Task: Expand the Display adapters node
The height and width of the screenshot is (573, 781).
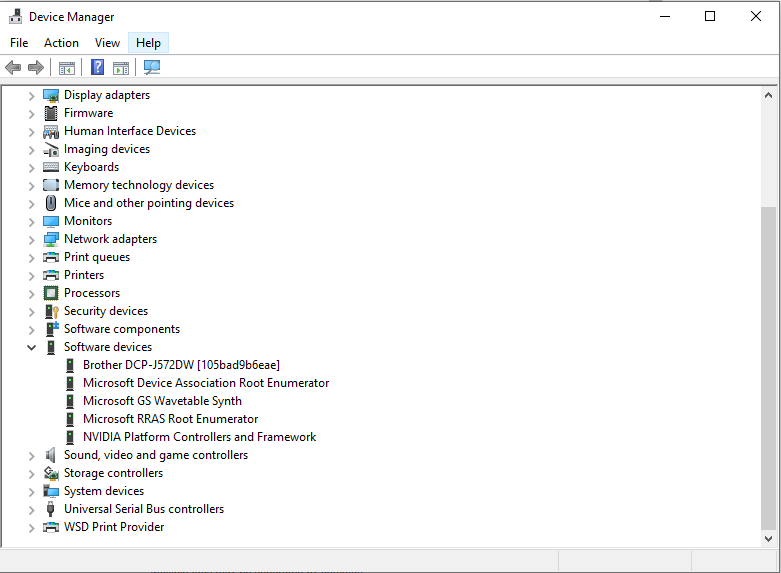Action: [31, 96]
